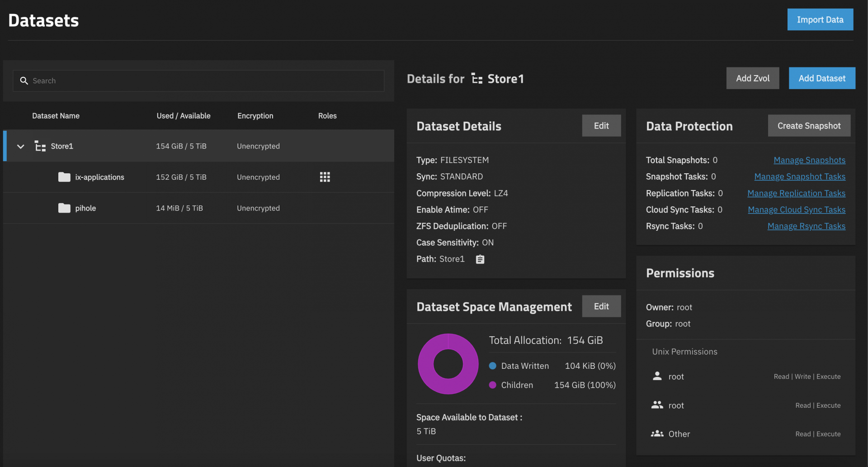Screen dimensions: 868x467
Task: Click the Roles column header
Action: click(x=327, y=116)
